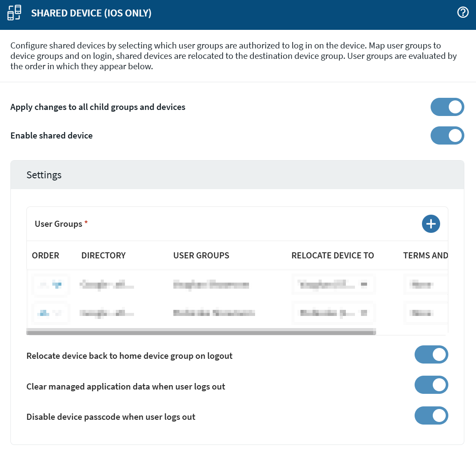
Task: Click the Shared Device icon in title bar
Action: pyautogui.click(x=14, y=13)
